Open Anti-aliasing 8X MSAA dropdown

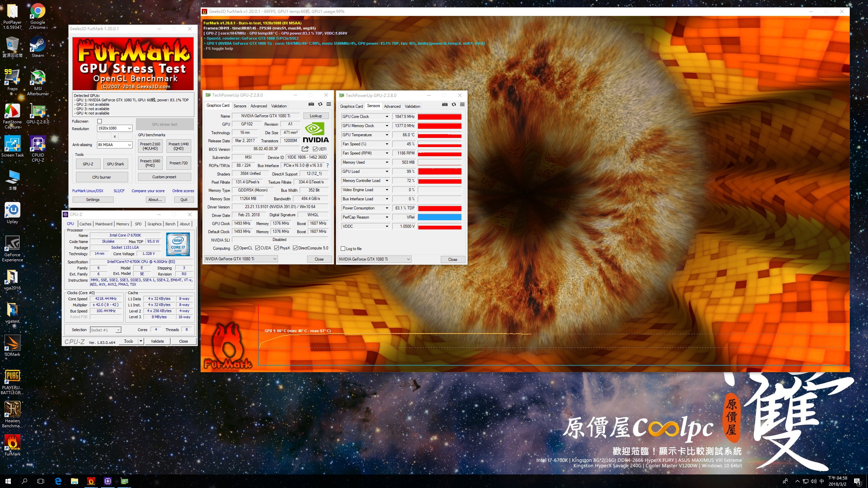click(115, 145)
